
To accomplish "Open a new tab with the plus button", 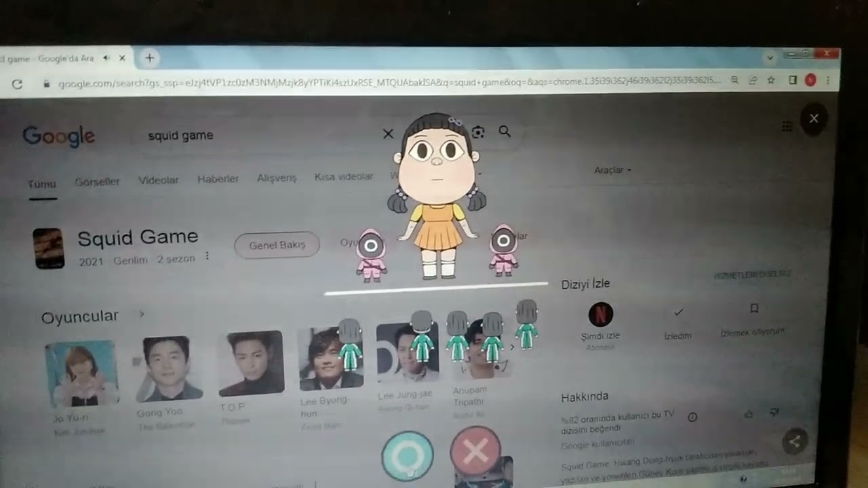I will coord(149,58).
